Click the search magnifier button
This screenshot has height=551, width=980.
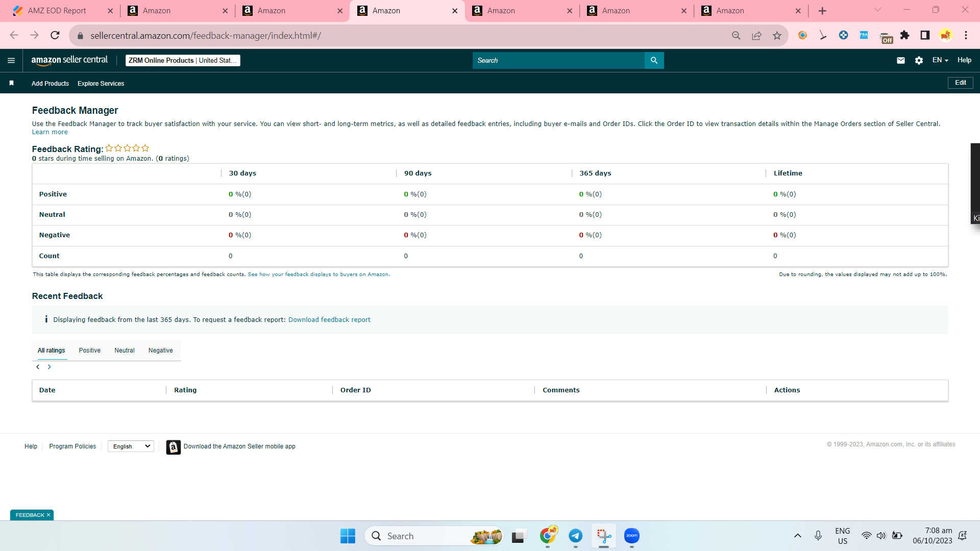point(654,60)
